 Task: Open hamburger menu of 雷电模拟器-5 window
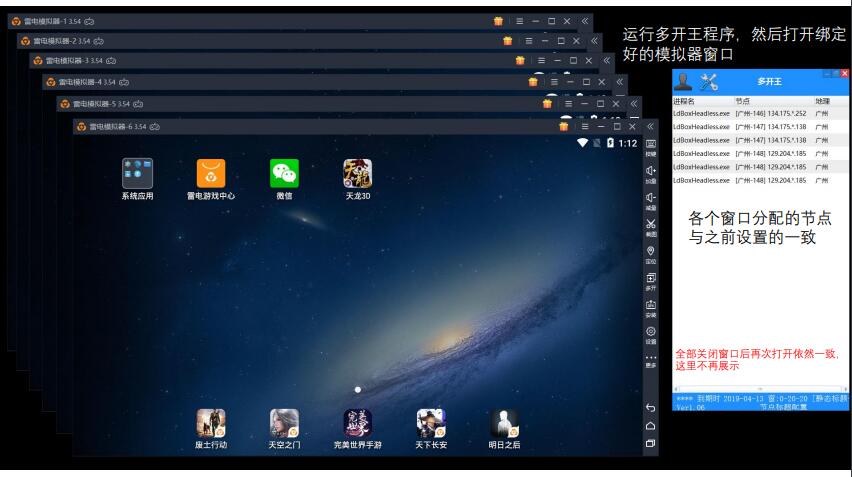coord(568,104)
